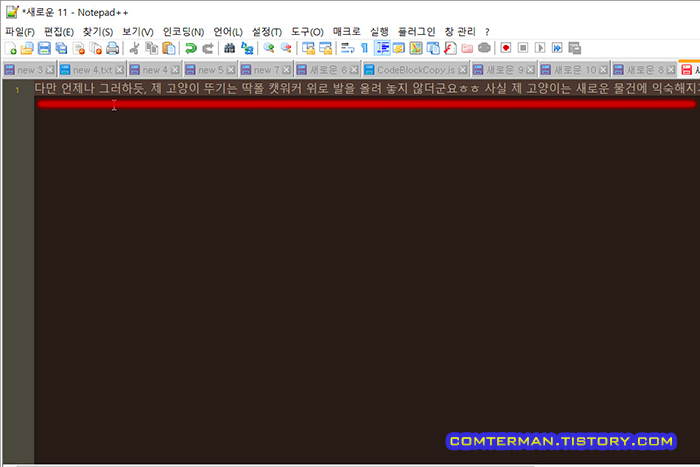Zoom in with the magnifier plus icon
Viewport: 700px width, 467px height.
coord(269,48)
